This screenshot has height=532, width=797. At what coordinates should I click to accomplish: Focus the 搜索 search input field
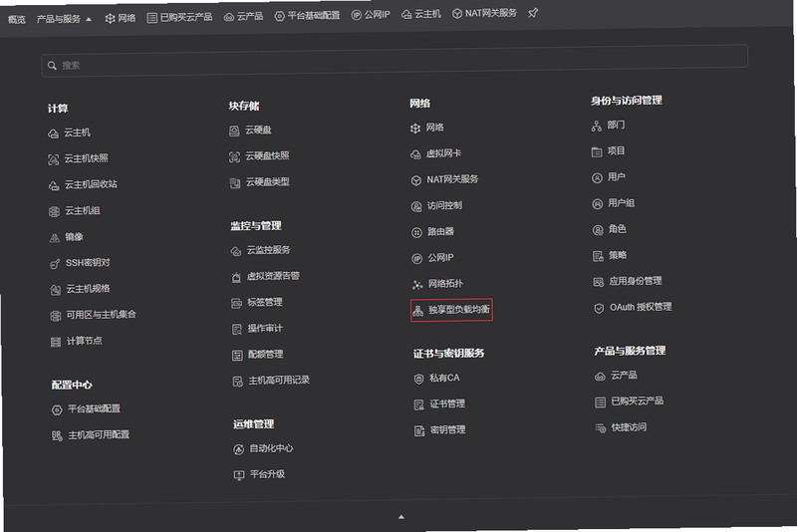pyautogui.click(x=395, y=61)
